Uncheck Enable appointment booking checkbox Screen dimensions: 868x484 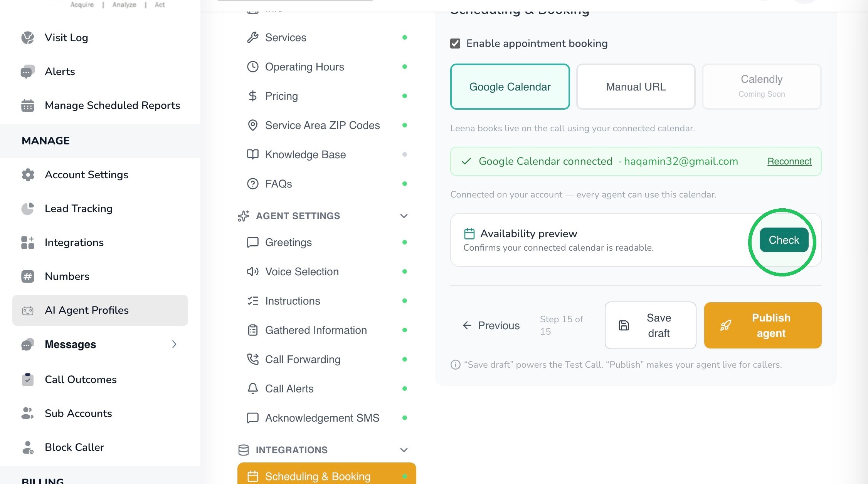(x=455, y=44)
